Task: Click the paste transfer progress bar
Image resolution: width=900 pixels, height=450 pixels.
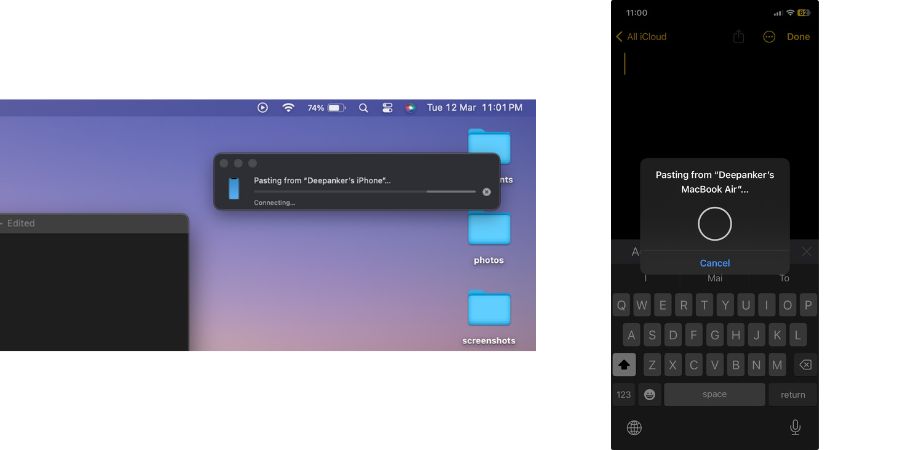Action: [365, 191]
